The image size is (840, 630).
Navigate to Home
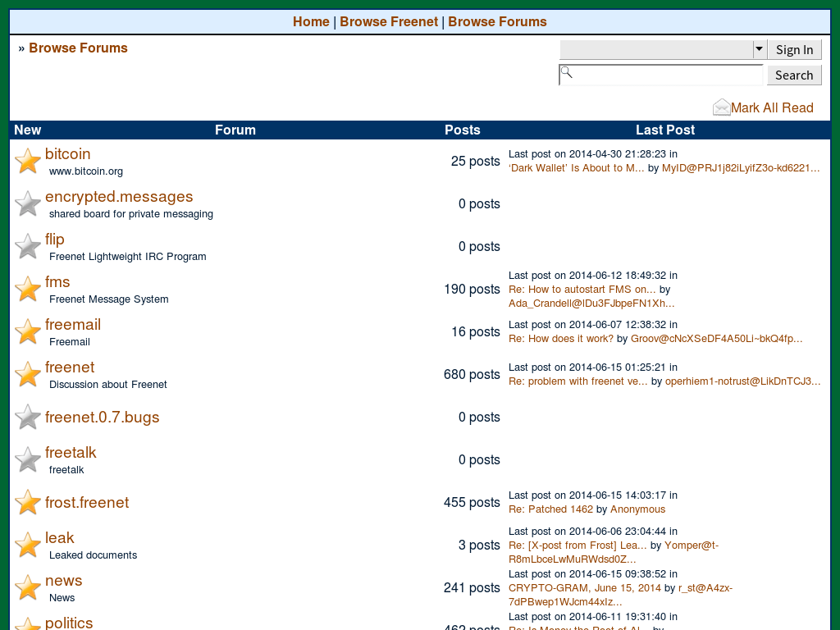pos(311,21)
